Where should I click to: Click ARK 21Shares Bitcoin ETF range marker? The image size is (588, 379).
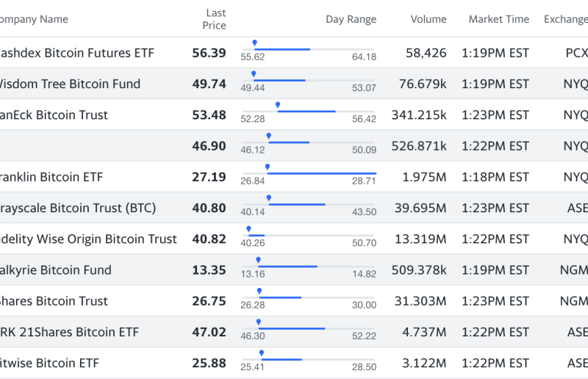(x=259, y=322)
